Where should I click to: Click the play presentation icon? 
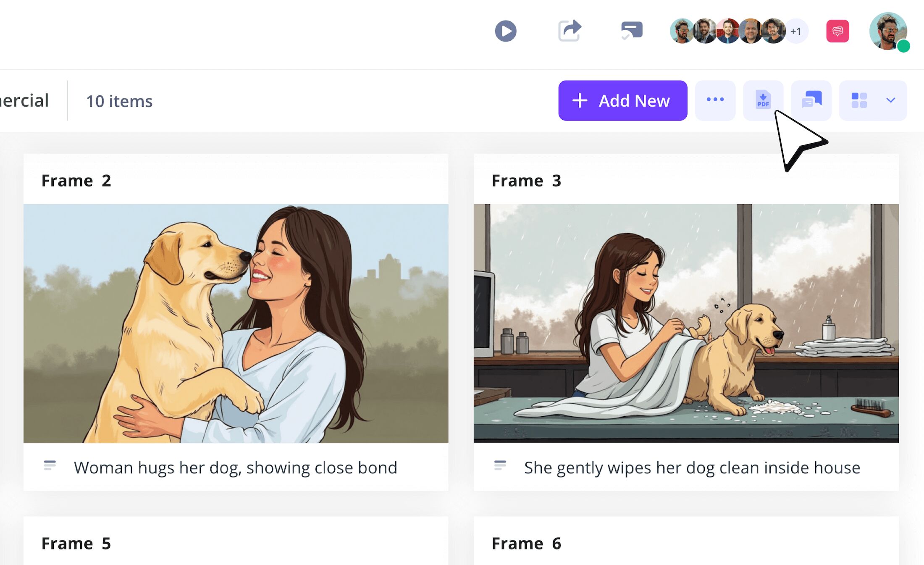point(506,31)
